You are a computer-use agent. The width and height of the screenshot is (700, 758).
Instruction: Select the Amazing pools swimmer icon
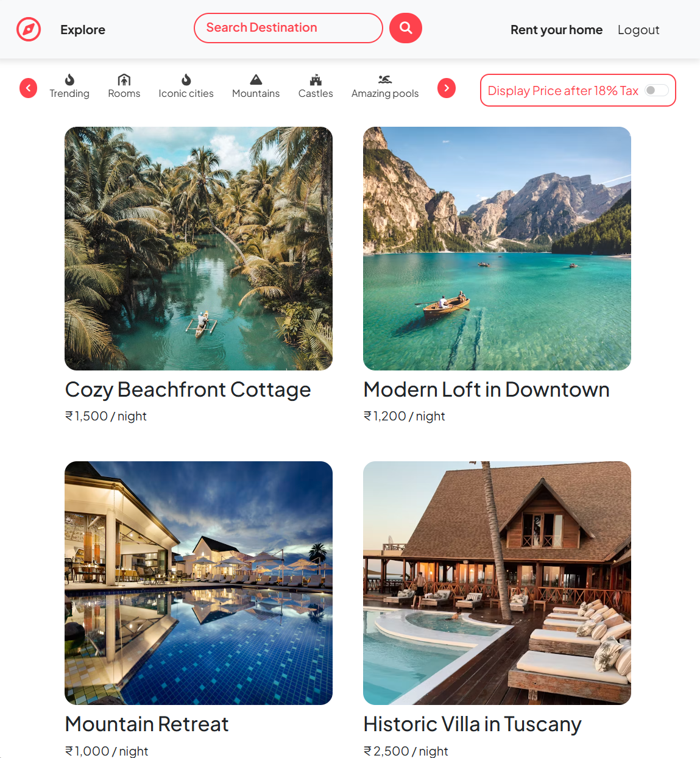(x=385, y=80)
